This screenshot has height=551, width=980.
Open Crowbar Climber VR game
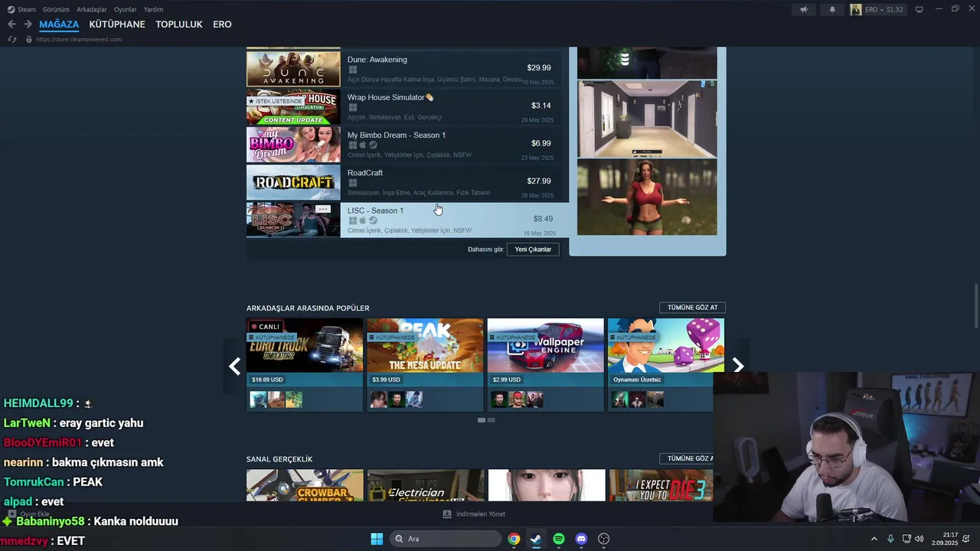(305, 485)
